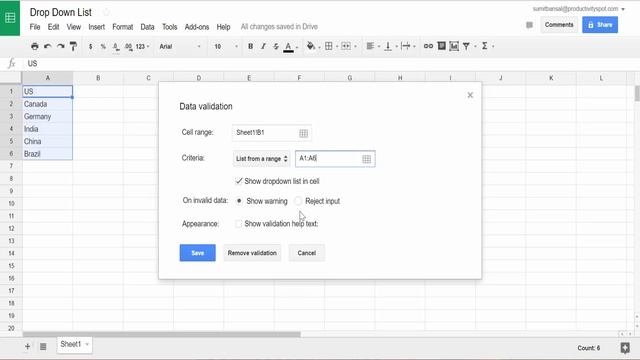
Task: Toggle Show dropdown list in cell
Action: pos(239,181)
